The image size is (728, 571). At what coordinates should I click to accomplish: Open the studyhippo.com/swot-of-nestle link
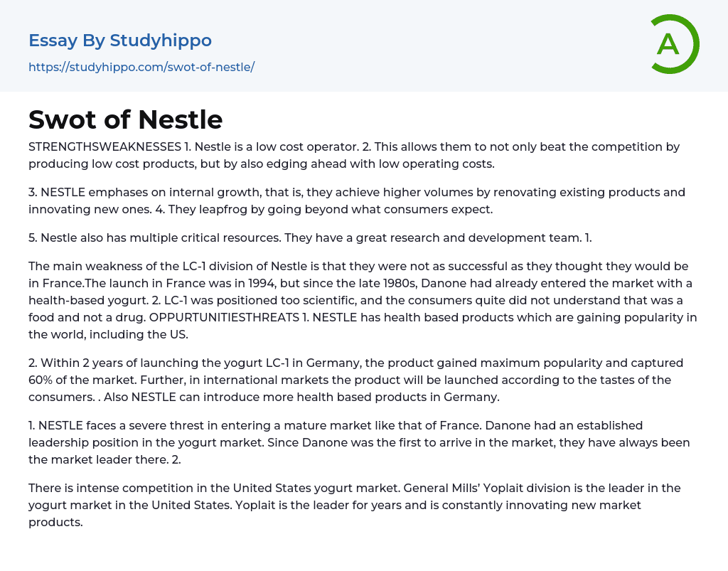pos(141,67)
